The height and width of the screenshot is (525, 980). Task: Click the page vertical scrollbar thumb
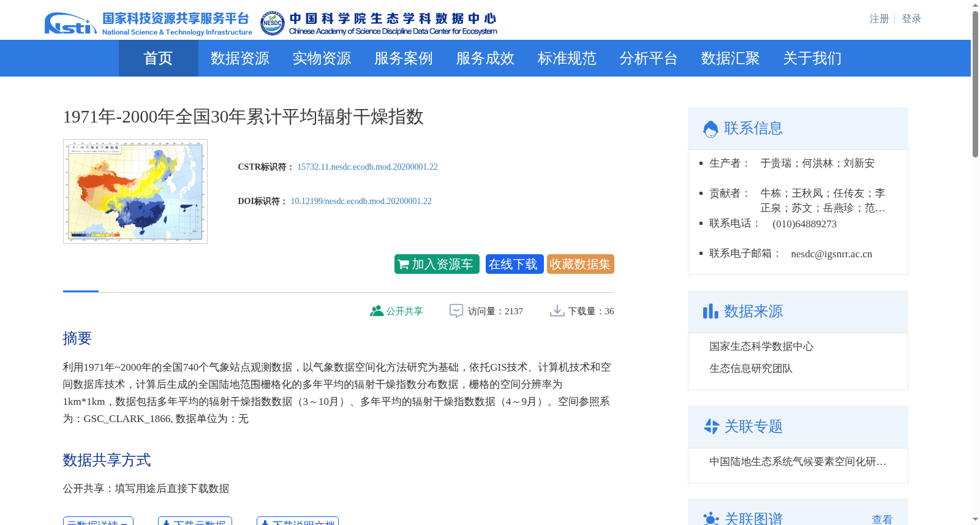[975, 85]
